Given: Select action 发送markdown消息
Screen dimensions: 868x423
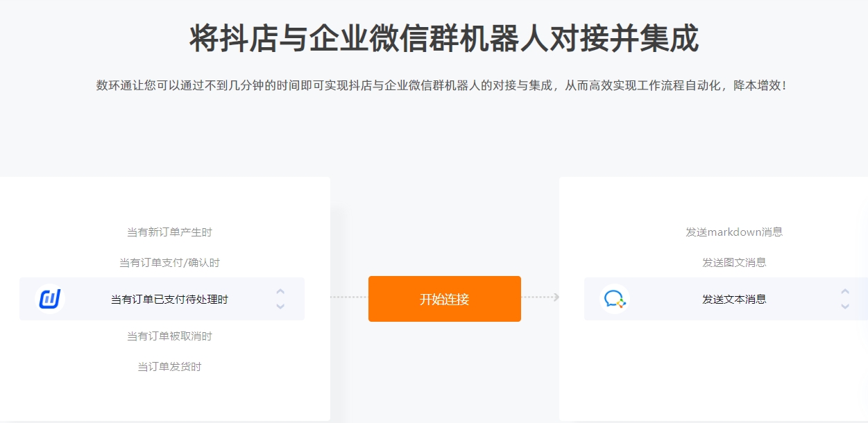Looking at the screenshot, I should pos(734,232).
